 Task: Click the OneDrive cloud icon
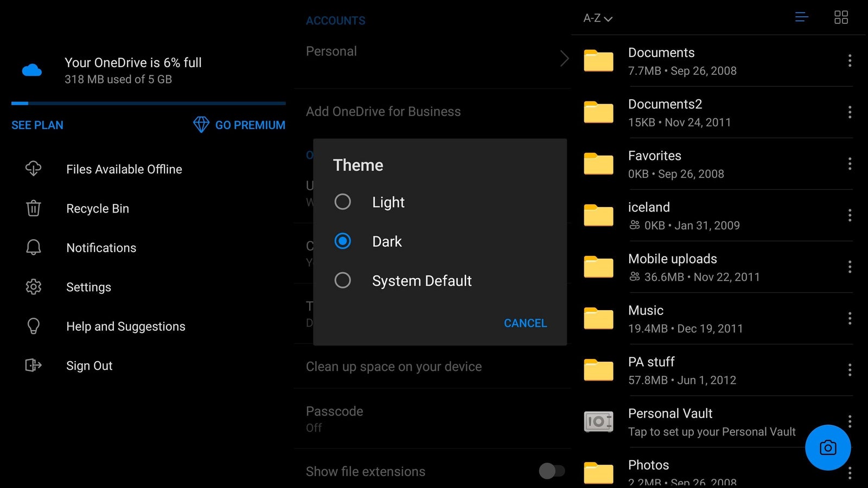tap(32, 70)
